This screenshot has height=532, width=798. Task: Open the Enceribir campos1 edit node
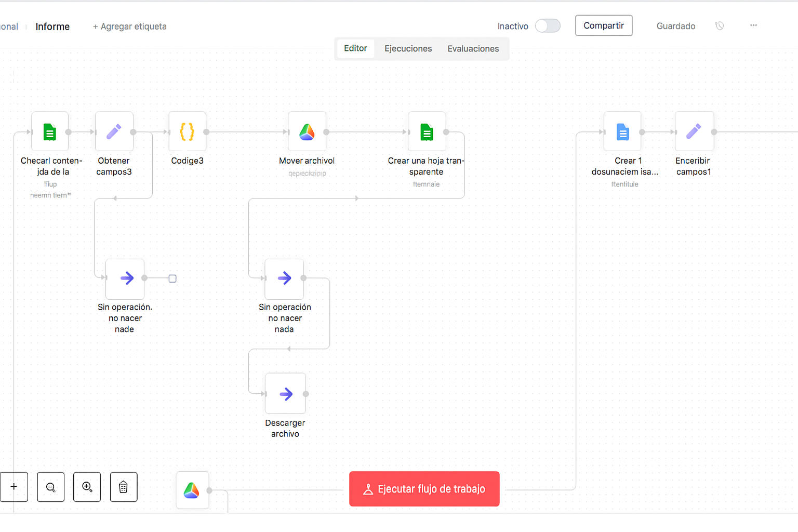coord(694,131)
